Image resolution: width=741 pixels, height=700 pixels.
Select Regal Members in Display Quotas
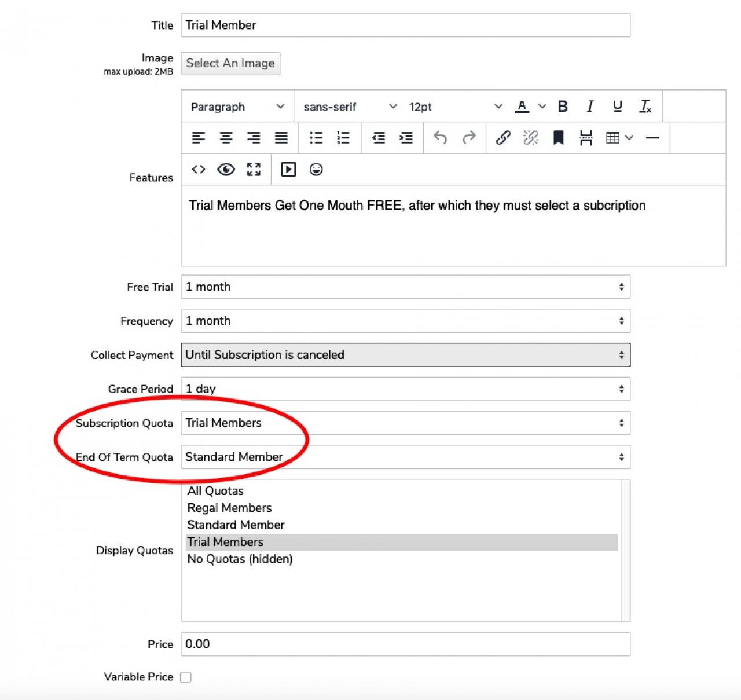click(229, 508)
